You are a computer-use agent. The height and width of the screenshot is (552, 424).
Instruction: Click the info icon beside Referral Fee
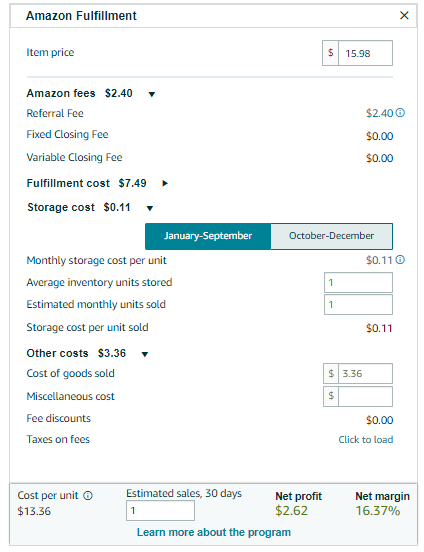400,113
